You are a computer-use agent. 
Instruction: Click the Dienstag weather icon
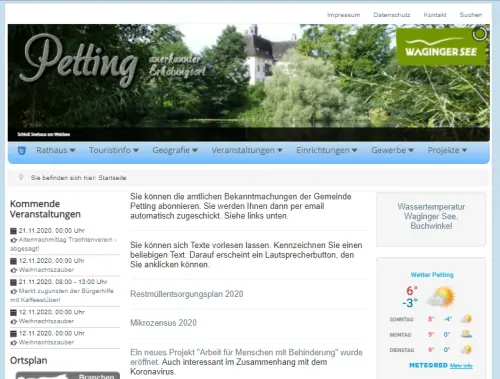[x=466, y=350]
